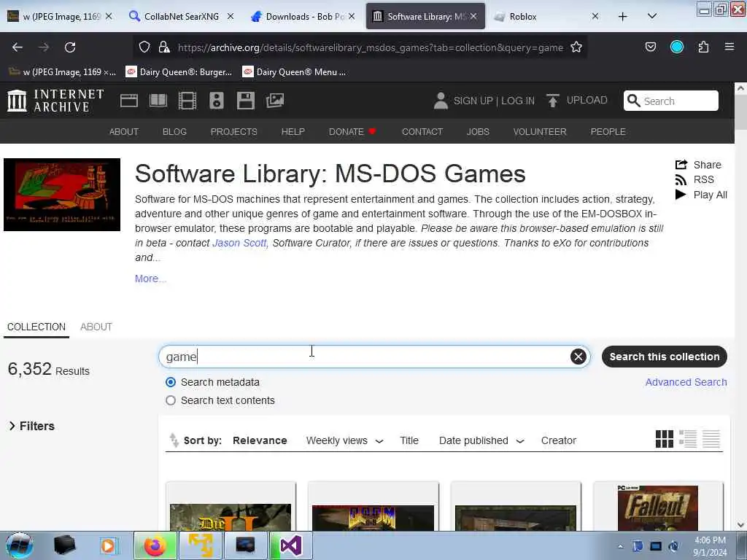Open new browser tab with plus

(622, 16)
